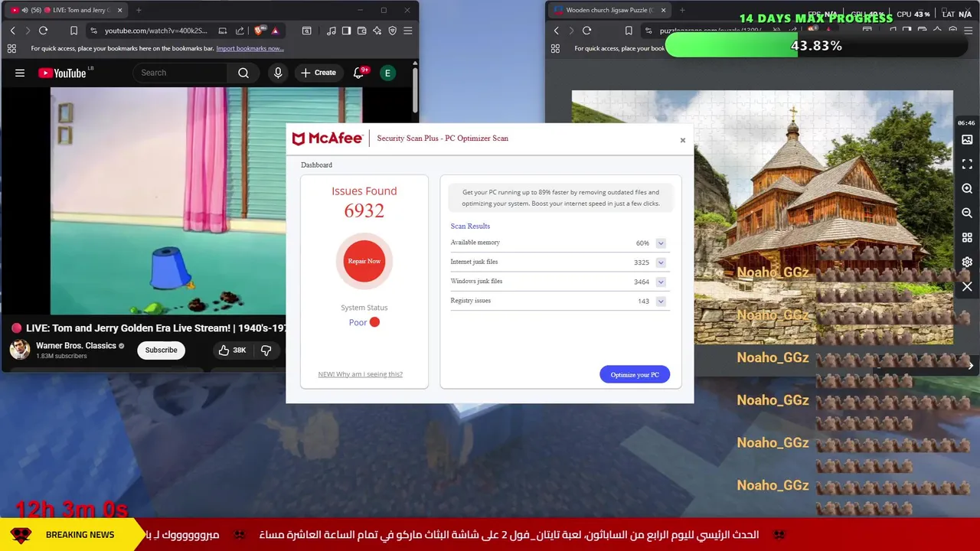Open McAfee Dashboard tab
Image resolution: width=980 pixels, height=551 pixels.
pyautogui.click(x=316, y=165)
